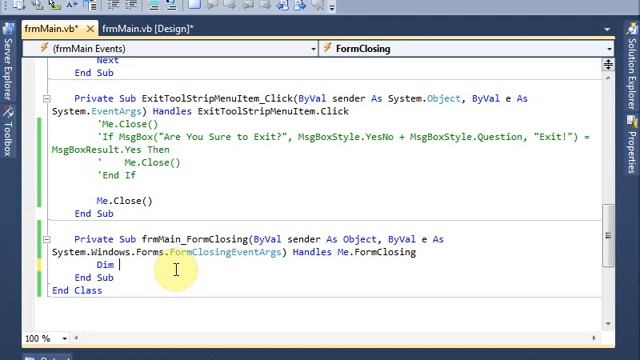Click the editor split window handle
Screen dimensions: 640x360
tap(608, 64)
